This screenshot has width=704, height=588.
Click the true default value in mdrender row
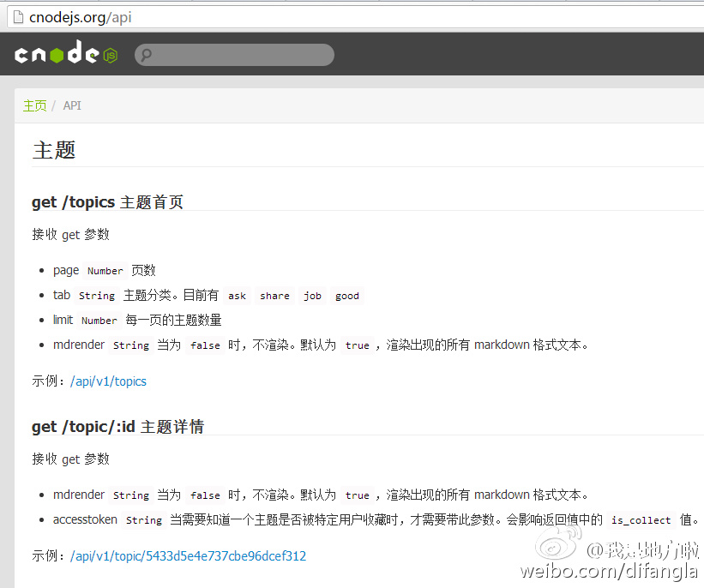(357, 345)
